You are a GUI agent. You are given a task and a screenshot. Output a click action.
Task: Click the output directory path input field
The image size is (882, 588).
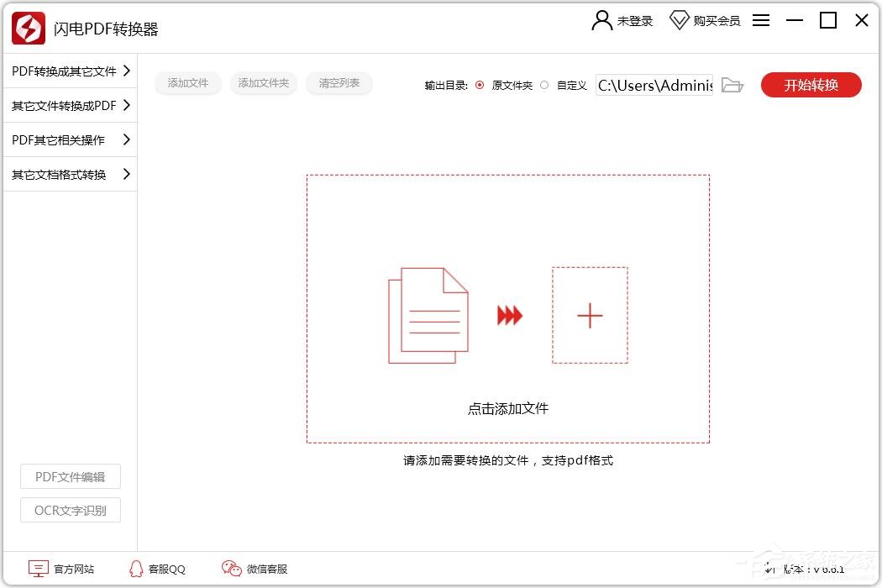(x=654, y=85)
